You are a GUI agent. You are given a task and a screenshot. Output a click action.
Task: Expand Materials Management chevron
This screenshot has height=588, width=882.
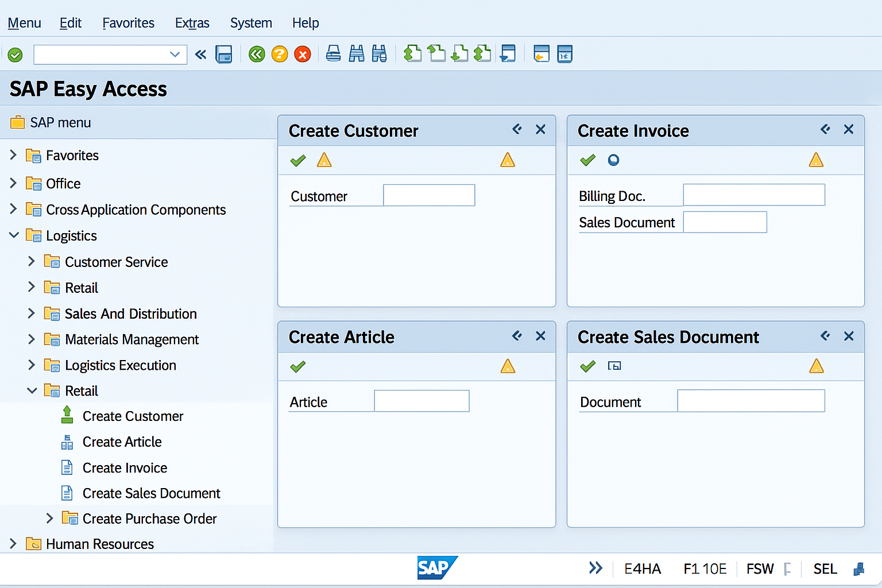point(32,339)
